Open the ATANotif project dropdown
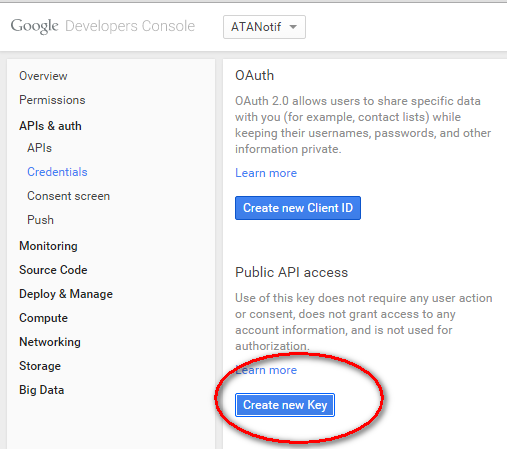The height and width of the screenshot is (449, 507). click(264, 27)
